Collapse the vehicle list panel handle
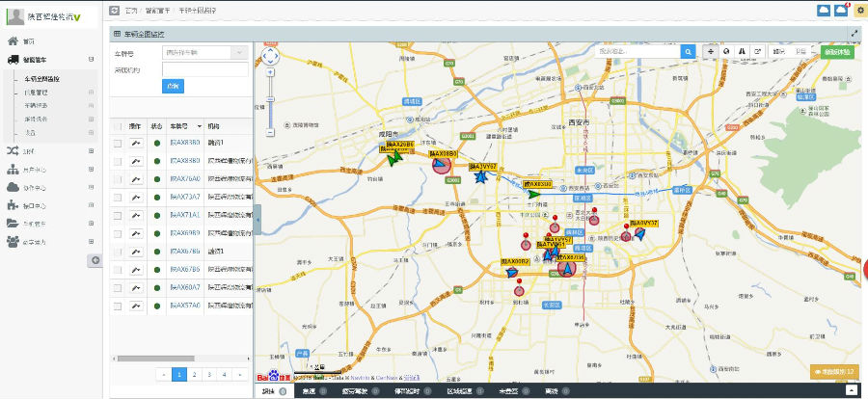This screenshot has width=868, height=399. point(257,220)
